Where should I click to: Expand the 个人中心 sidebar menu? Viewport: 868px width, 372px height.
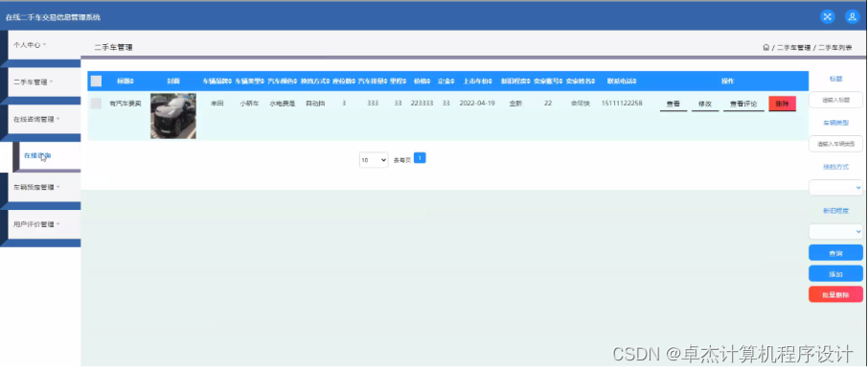click(x=44, y=45)
